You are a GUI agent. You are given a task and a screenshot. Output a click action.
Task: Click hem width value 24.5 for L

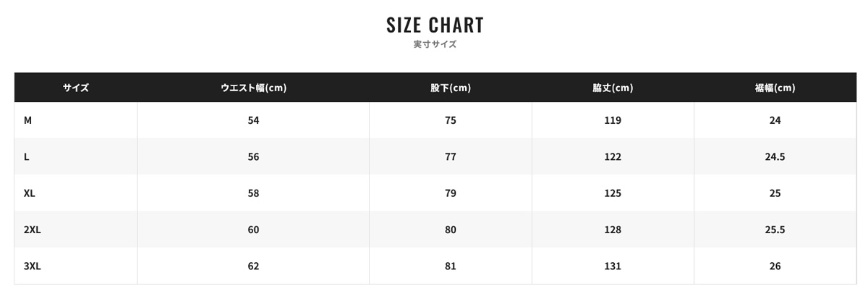(775, 156)
